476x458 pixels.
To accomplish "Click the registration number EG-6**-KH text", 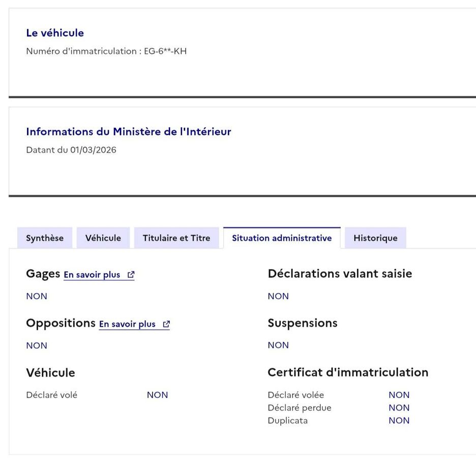I will [165, 51].
